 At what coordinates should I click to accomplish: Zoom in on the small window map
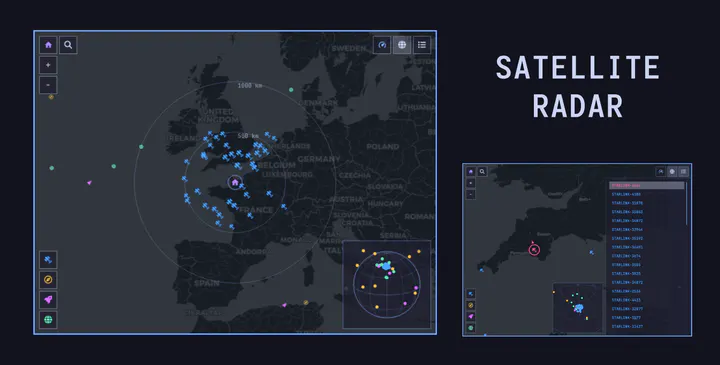click(471, 183)
